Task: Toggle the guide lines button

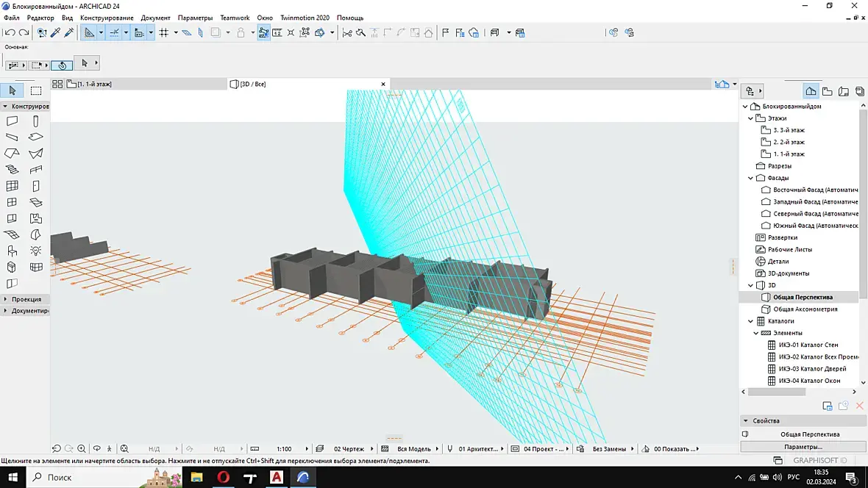Action: coord(114,33)
